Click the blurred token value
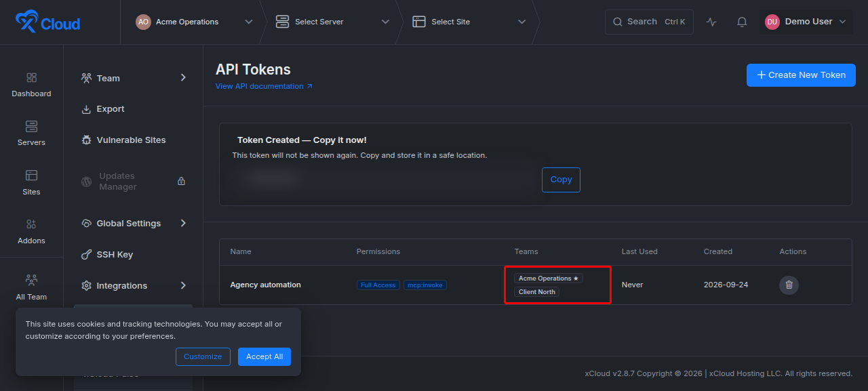The width and height of the screenshot is (868, 391). tap(383, 180)
